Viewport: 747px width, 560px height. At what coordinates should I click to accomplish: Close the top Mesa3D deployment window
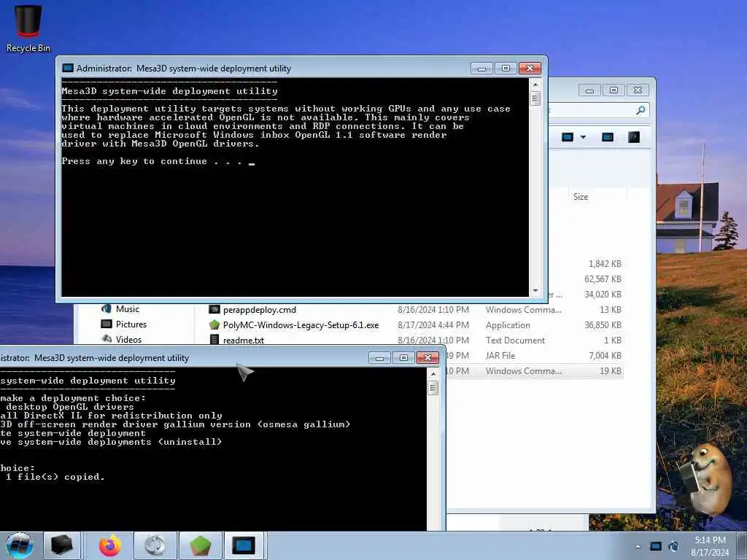coord(530,69)
